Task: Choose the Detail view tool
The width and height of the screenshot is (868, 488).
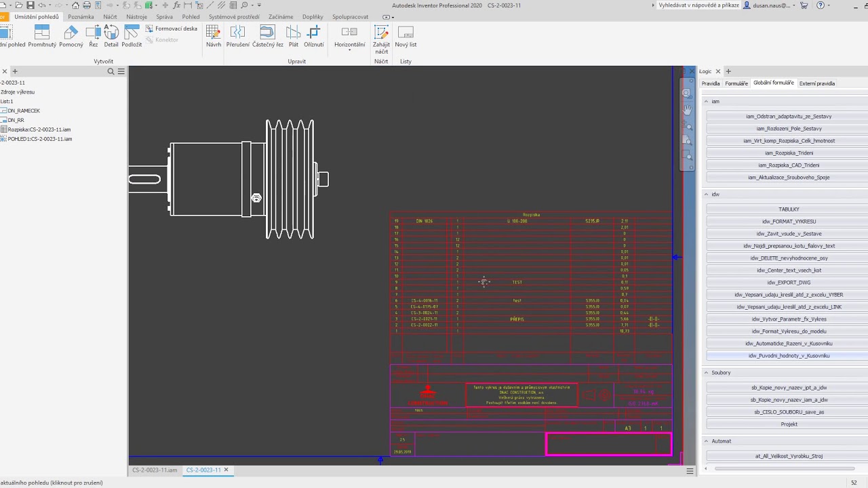Action: (x=111, y=37)
